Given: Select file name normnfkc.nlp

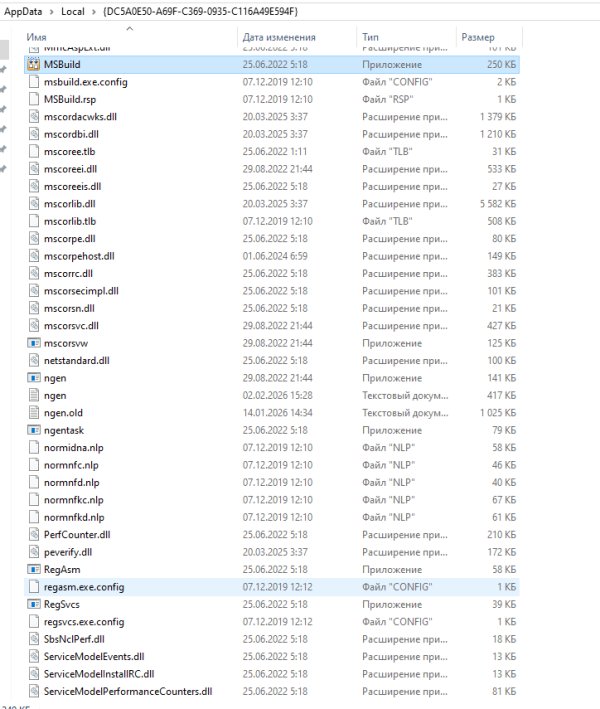Looking at the screenshot, I should (x=74, y=500).
